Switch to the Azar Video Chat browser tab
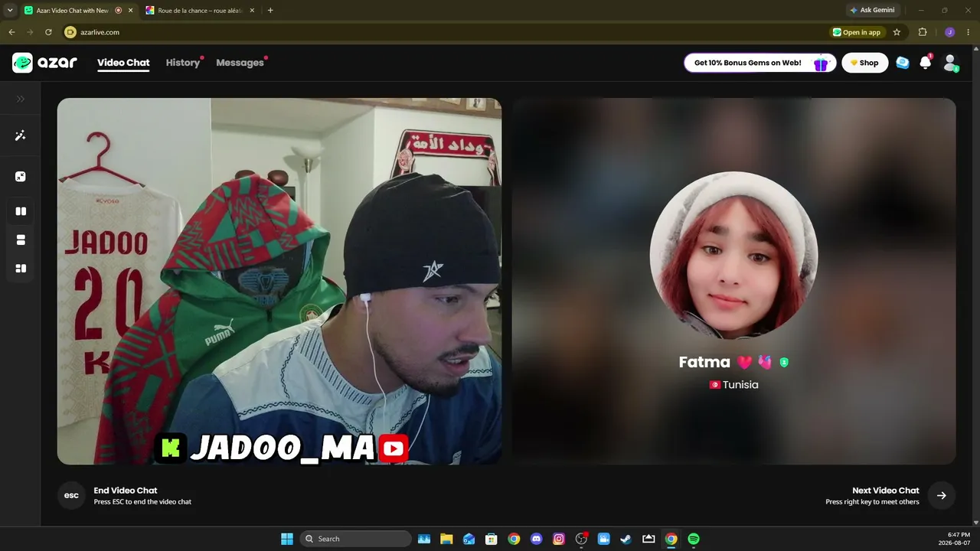980x551 pixels. 77,11
